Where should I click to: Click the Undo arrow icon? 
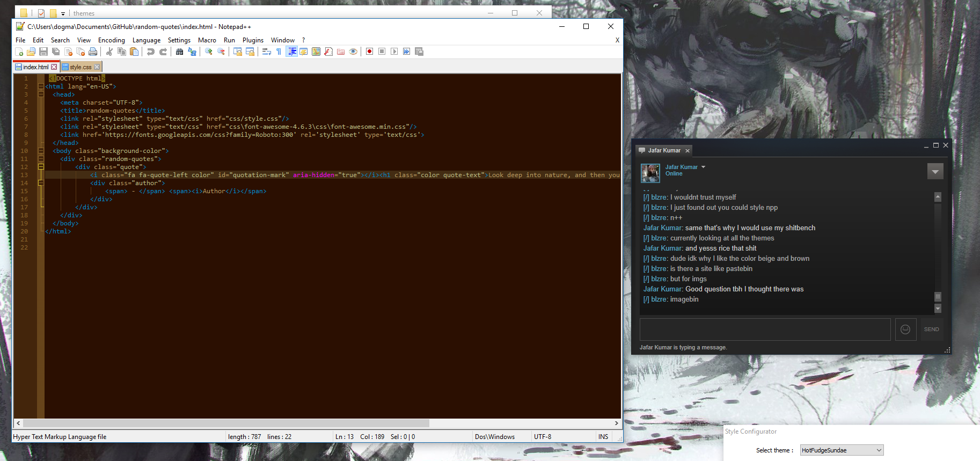pos(151,52)
